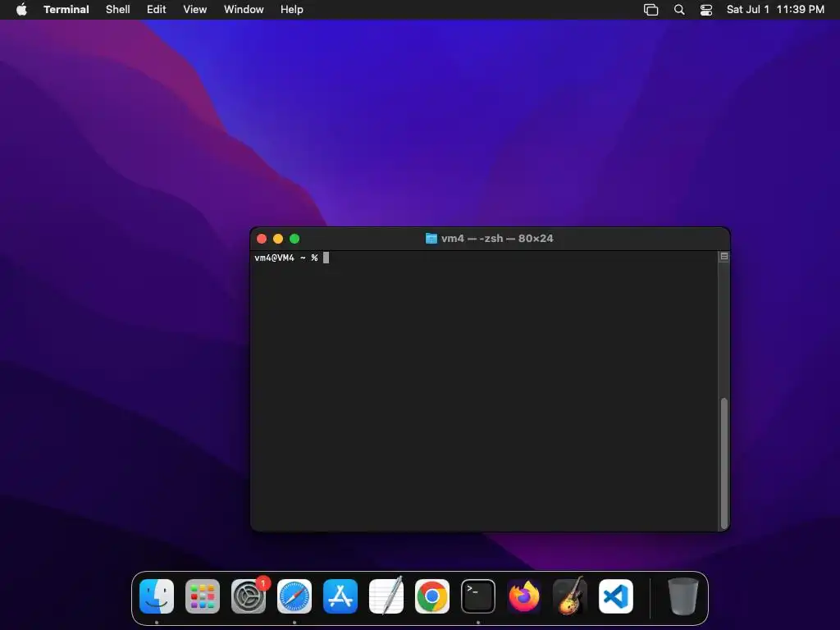Open the Shell menu
Viewport: 840px width, 630px height.
[x=118, y=10]
